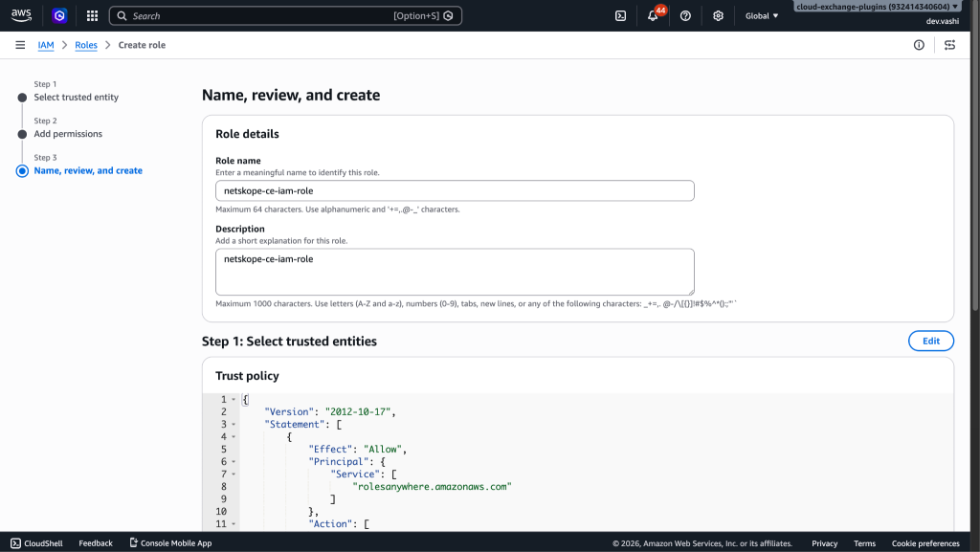Click the Description text area
This screenshot has height=552, width=980.
(455, 272)
